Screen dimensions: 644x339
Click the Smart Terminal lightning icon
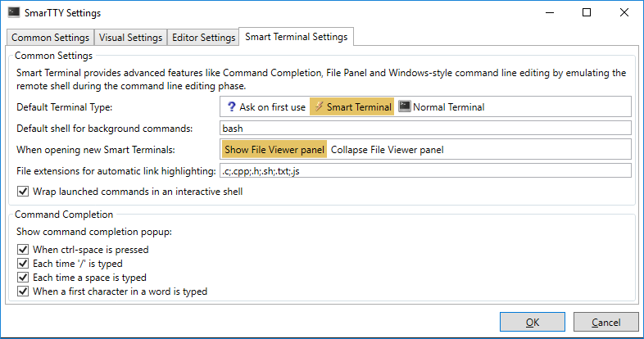[319, 106]
